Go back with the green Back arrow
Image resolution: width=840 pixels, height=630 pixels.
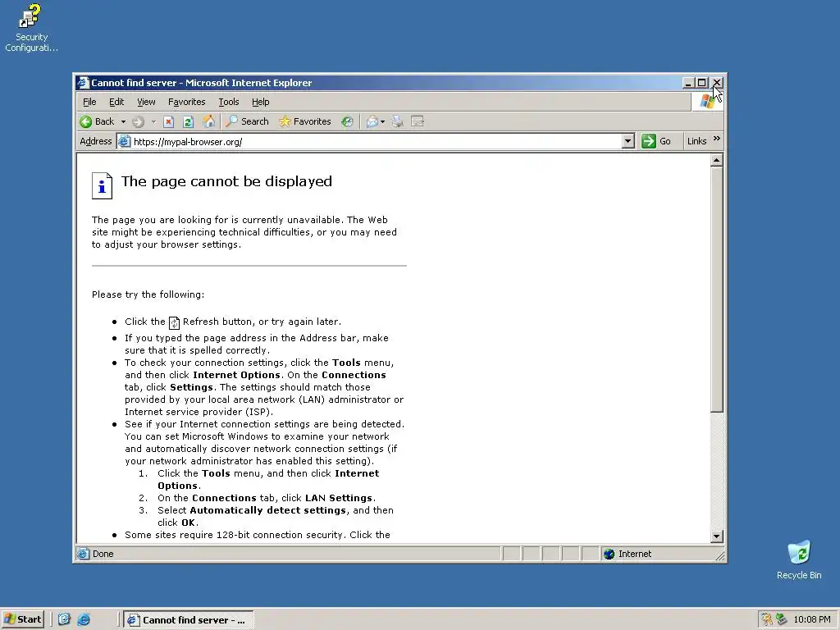[97, 121]
